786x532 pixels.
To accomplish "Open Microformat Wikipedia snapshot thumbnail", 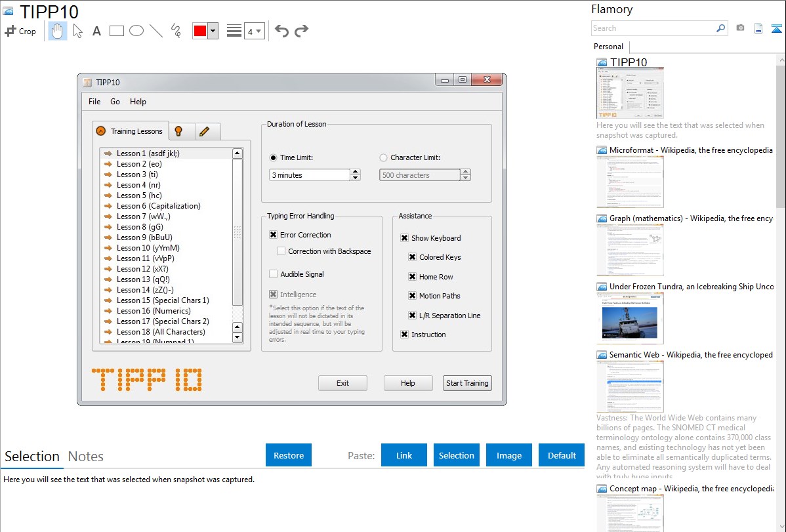I will [630, 182].
